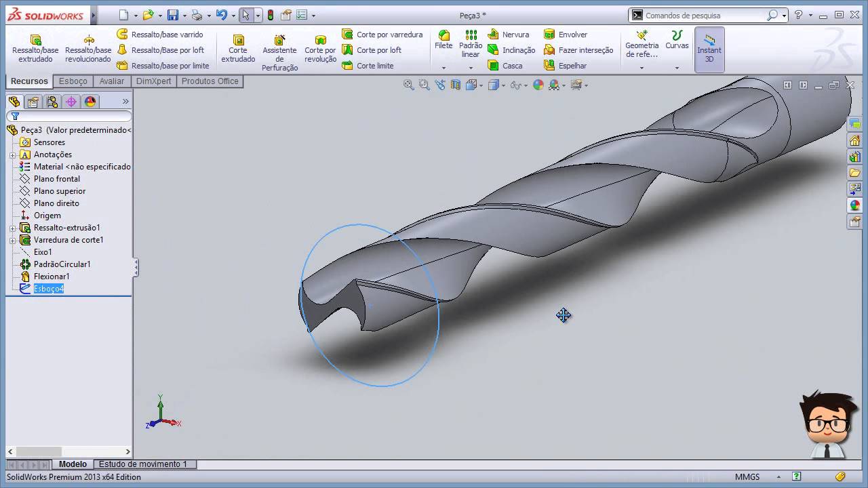This screenshot has height=488, width=868.
Task: Select Ressalto/Base por loft command
Action: click(x=161, y=50)
